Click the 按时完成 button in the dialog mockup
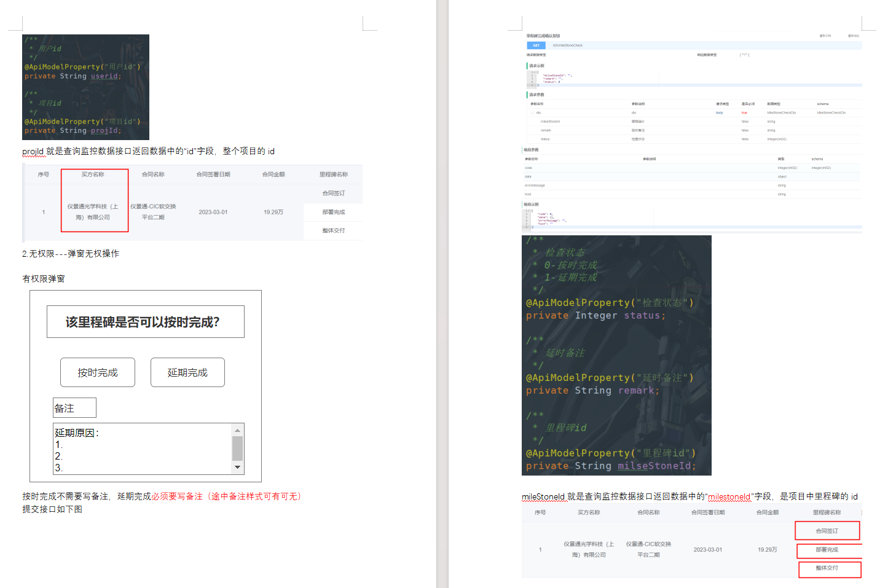The width and height of the screenshot is (888, 588). pos(98,372)
